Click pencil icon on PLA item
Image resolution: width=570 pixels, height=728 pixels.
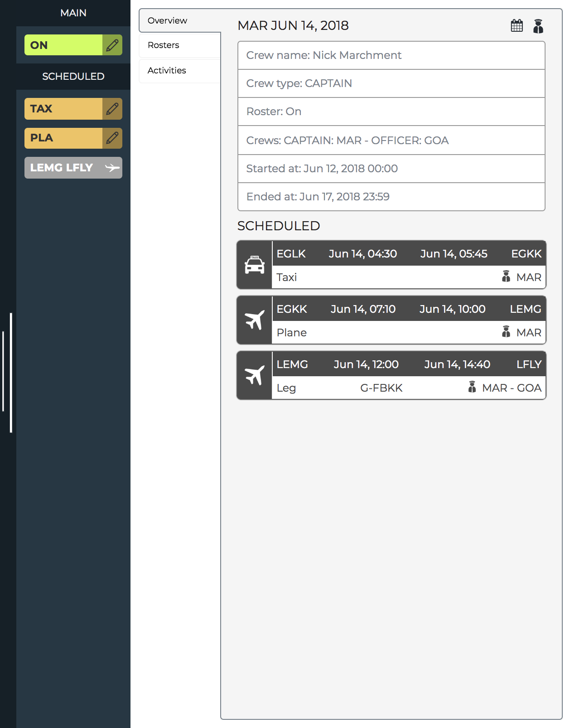pos(112,138)
